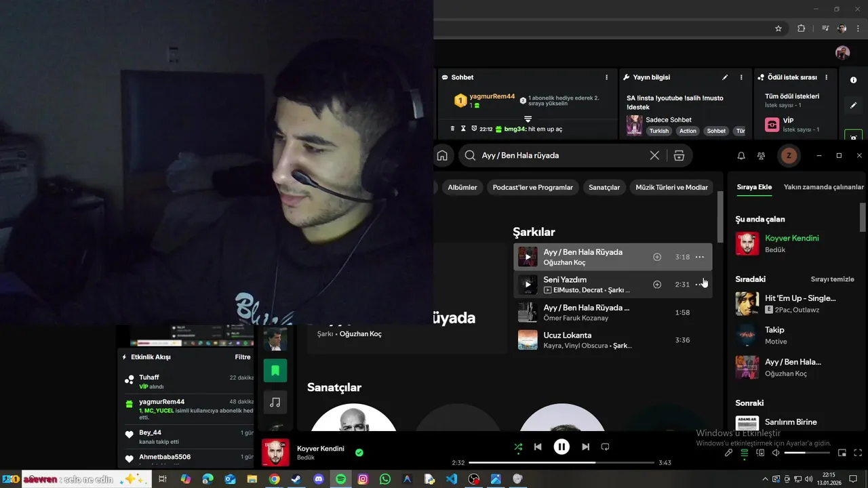The width and height of the screenshot is (868, 488).
Task: Open more options for Ayy / Ben Hala Rüyada
Action: (x=700, y=257)
